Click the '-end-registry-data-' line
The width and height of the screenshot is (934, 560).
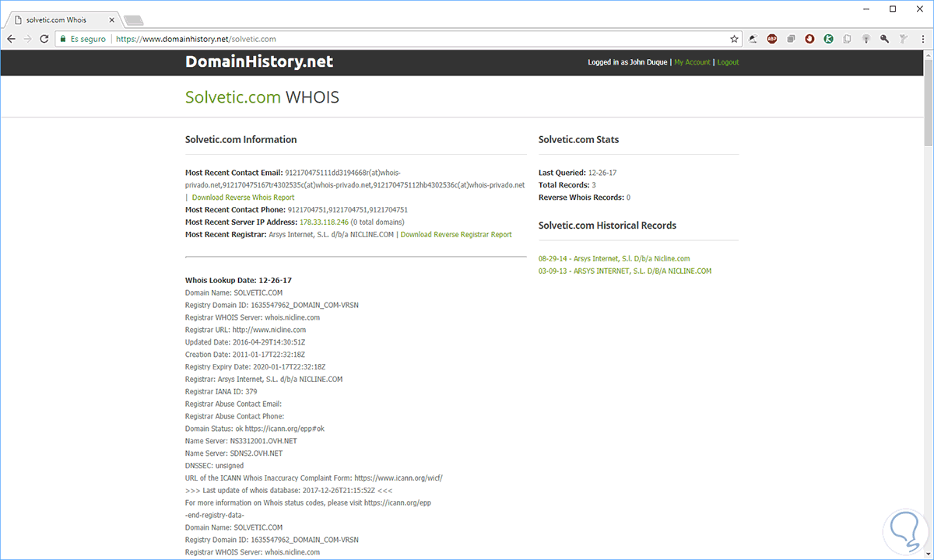point(216,516)
